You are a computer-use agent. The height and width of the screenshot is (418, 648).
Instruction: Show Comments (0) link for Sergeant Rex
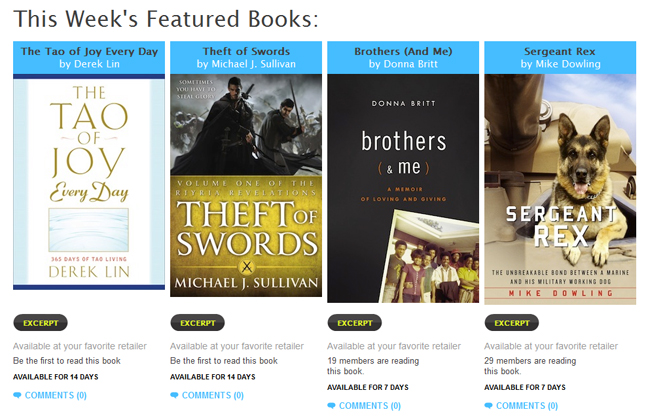point(526,406)
